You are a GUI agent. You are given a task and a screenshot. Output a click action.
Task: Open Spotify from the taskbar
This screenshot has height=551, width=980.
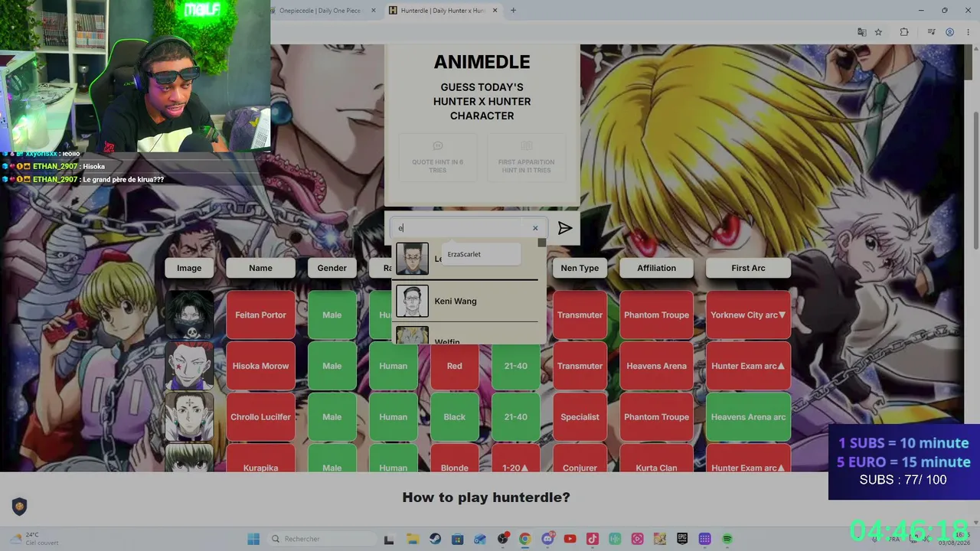727,539
